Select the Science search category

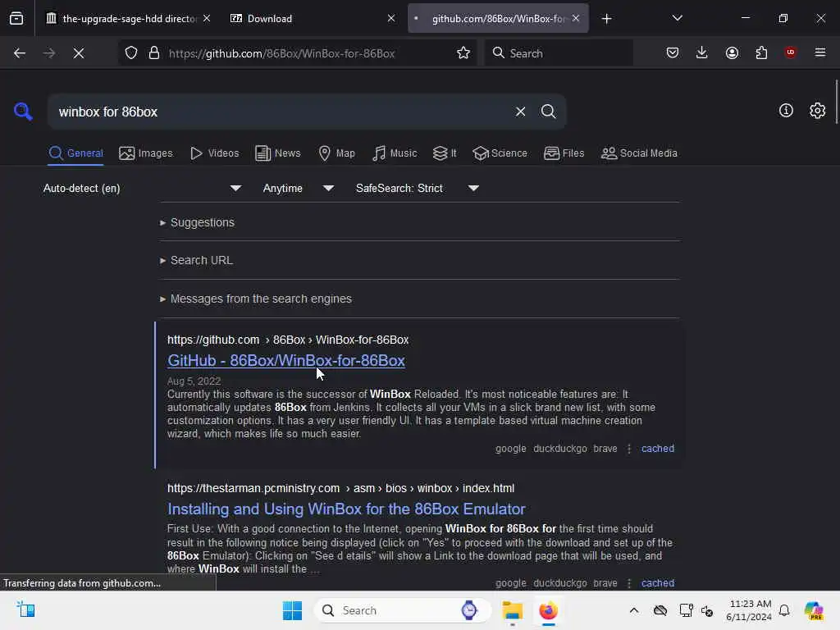pyautogui.click(x=500, y=153)
